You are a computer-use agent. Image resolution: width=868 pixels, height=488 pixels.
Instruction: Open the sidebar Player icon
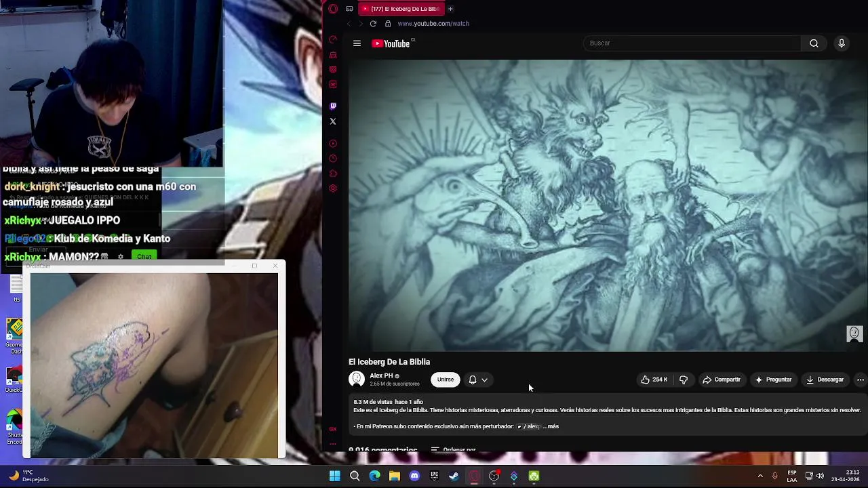point(333,144)
